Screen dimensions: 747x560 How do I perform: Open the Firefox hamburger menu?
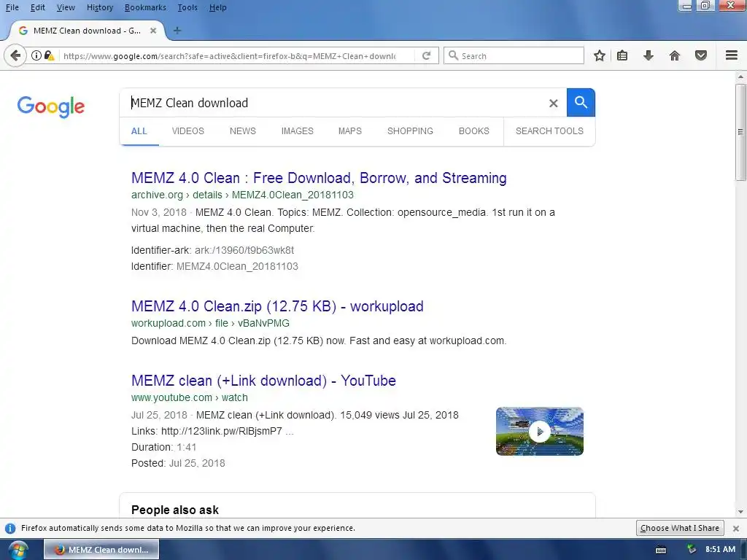click(x=732, y=55)
